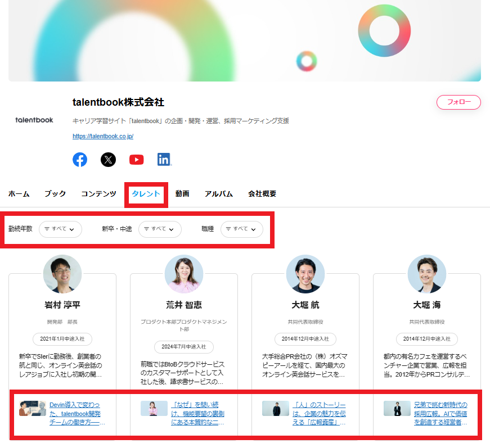Image resolution: width=490 pixels, height=448 pixels.
Task: Open the https://talentbook.co.jp/ link
Action: 103,136
